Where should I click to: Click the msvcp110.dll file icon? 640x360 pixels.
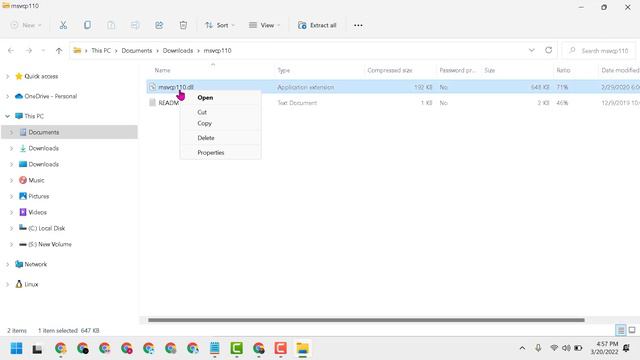(x=153, y=87)
